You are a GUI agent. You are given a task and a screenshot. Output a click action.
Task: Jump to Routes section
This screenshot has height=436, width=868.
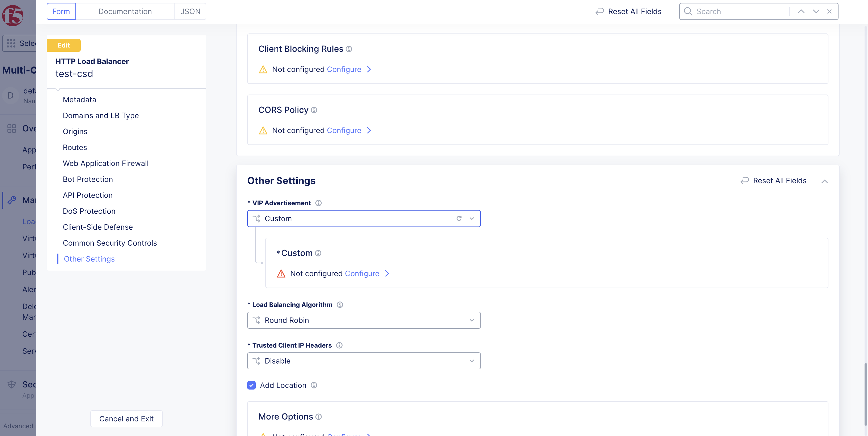click(x=75, y=148)
